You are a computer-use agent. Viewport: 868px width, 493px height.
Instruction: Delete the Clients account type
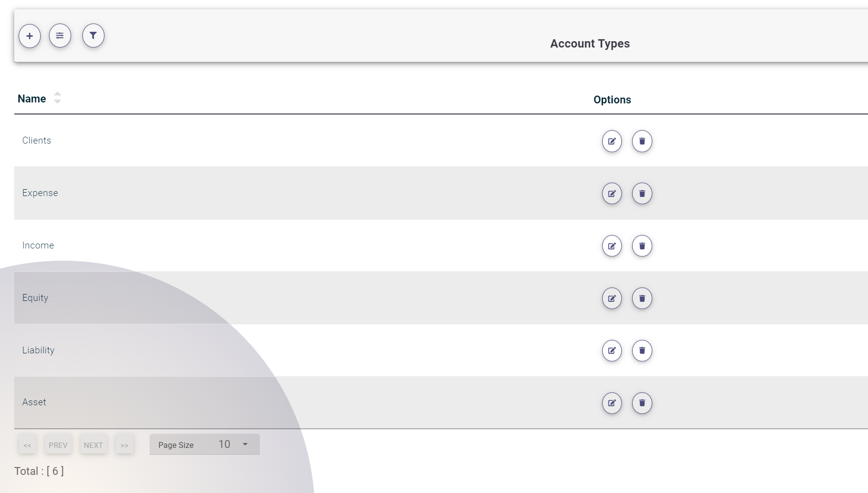click(x=642, y=141)
